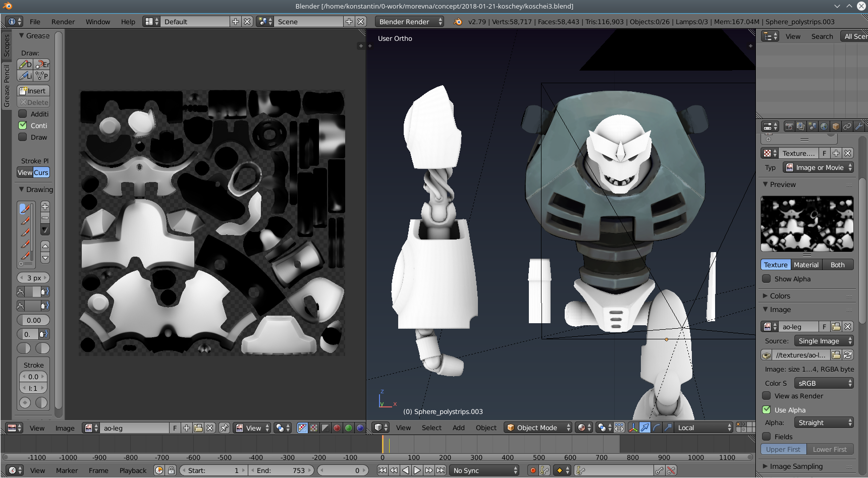Set stroke placement to Cursor
The height and width of the screenshot is (478, 868).
pyautogui.click(x=41, y=172)
